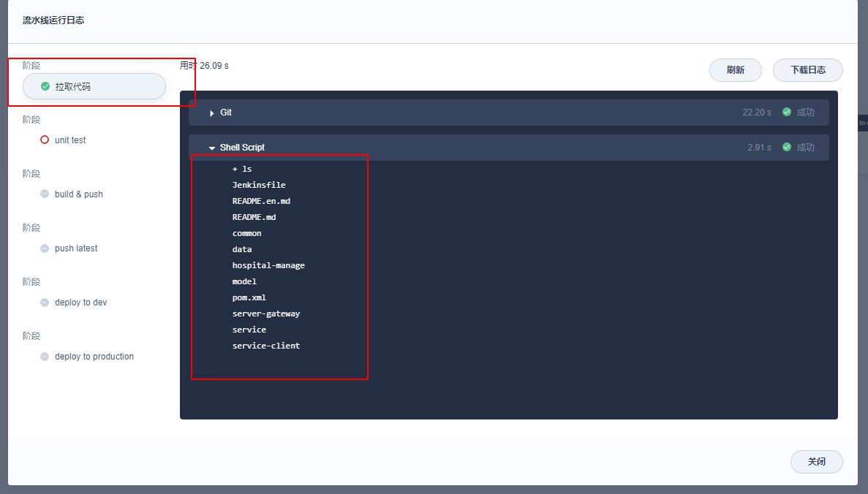Screen dimensions: 868x494
Task: Click the green success icon on Shell Script row
Action: (787, 148)
